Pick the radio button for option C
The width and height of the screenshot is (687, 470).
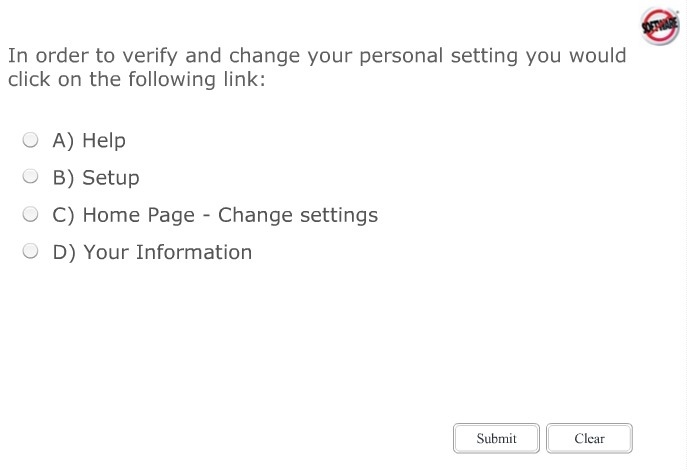[x=31, y=214]
